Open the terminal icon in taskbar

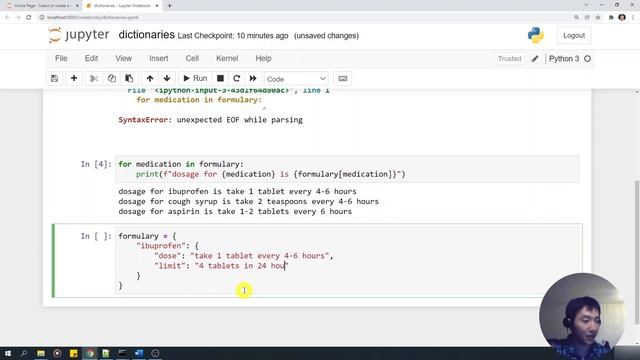point(122,353)
